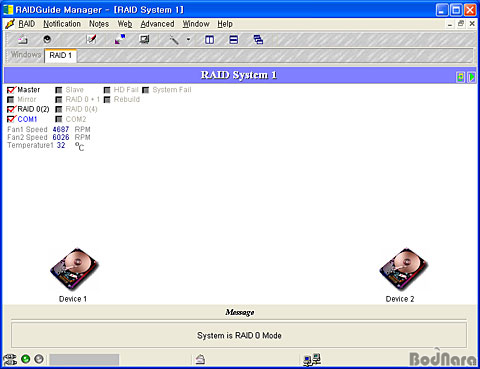Toggle the HD Fail indicator box
This screenshot has width=480, height=369.
(x=107, y=90)
